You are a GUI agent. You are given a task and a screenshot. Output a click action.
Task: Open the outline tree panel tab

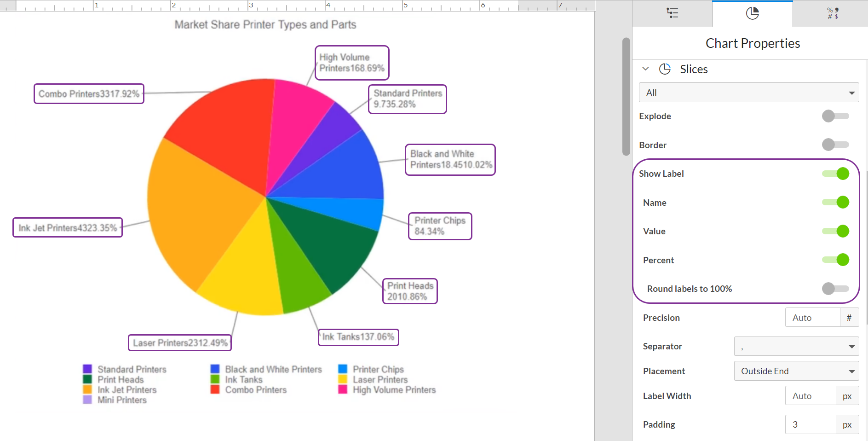tap(672, 13)
